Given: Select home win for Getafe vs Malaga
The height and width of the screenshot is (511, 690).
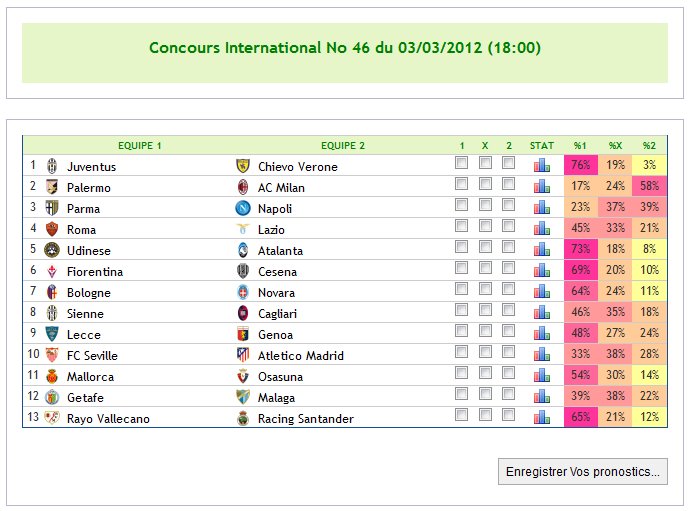Looking at the screenshot, I should (x=461, y=393).
